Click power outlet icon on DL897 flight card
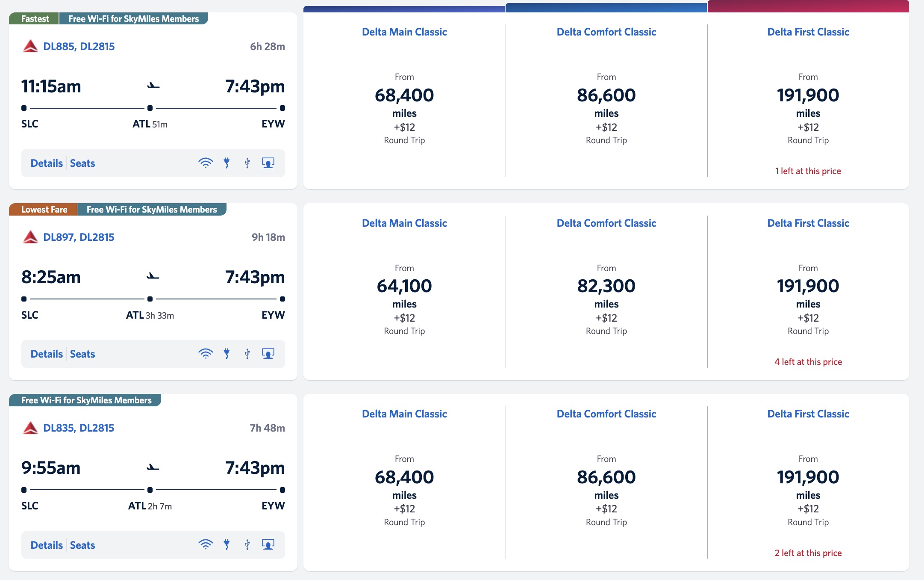Image resolution: width=924 pixels, height=580 pixels. pyautogui.click(x=227, y=354)
